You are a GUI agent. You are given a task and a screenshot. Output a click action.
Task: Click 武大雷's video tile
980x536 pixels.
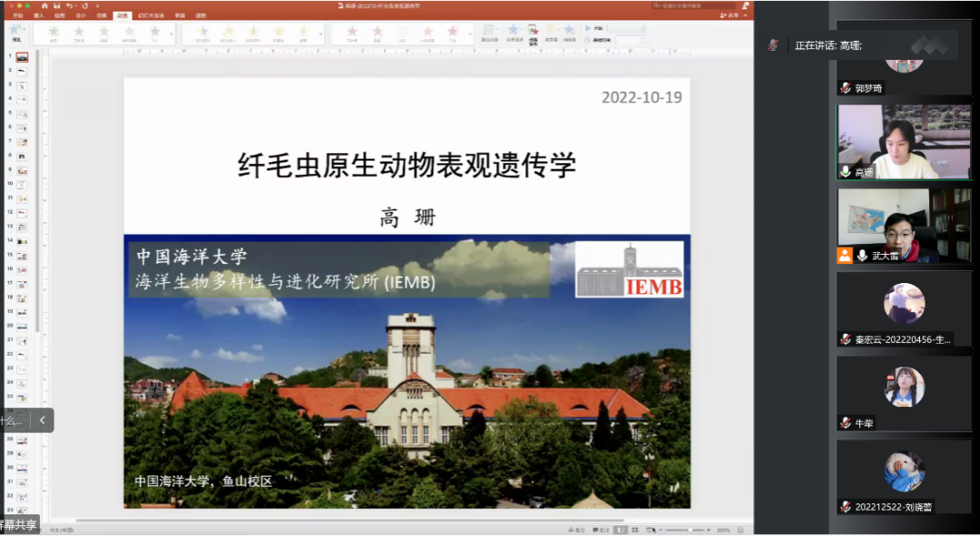905,226
